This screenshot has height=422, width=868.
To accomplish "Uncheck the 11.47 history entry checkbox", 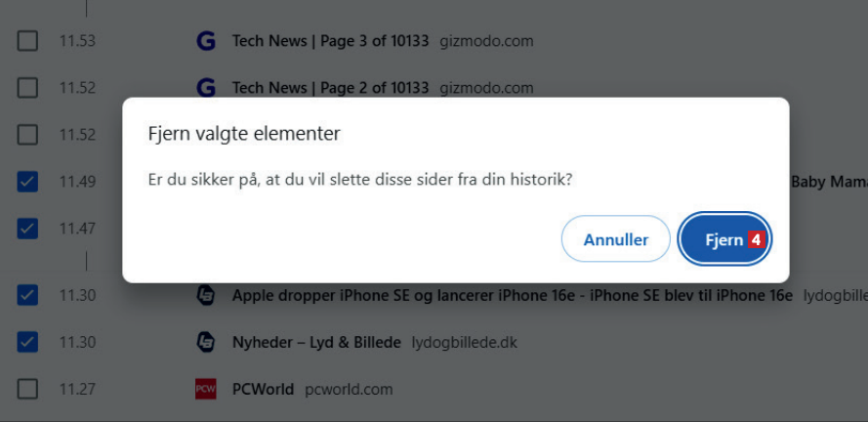I will tap(28, 229).
